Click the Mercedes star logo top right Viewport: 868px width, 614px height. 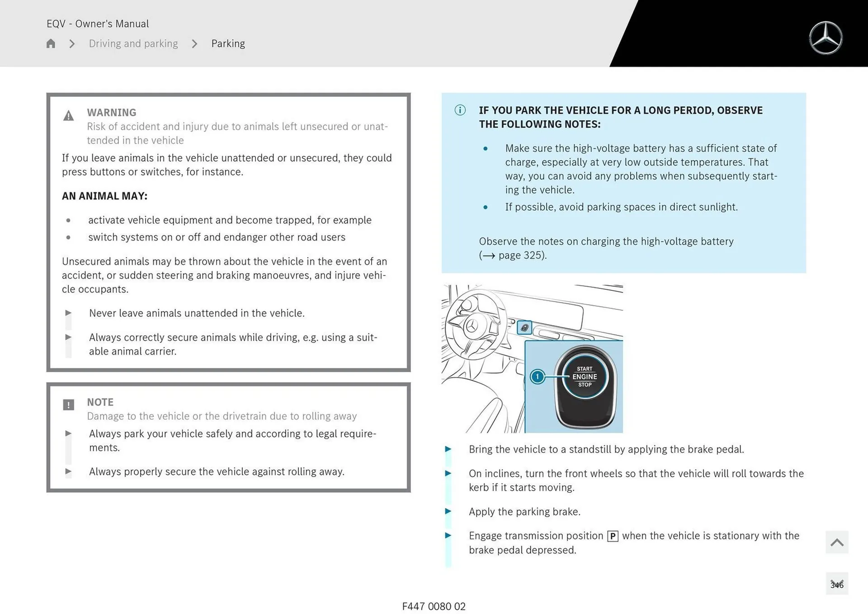click(x=826, y=38)
